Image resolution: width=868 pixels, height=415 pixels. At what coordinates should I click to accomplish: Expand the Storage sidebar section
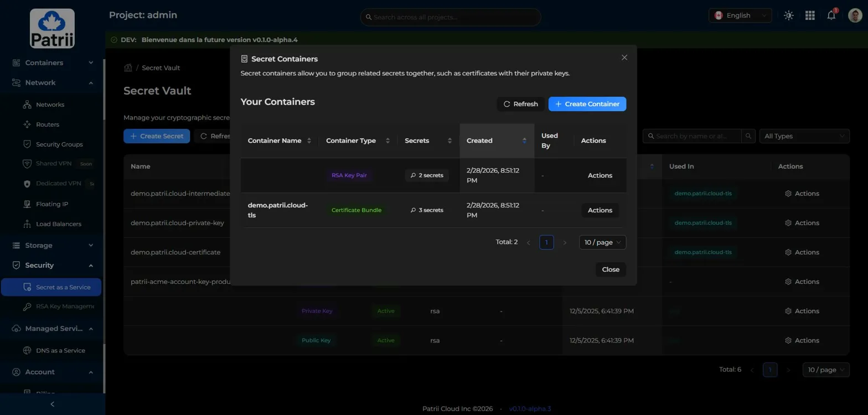click(x=91, y=245)
